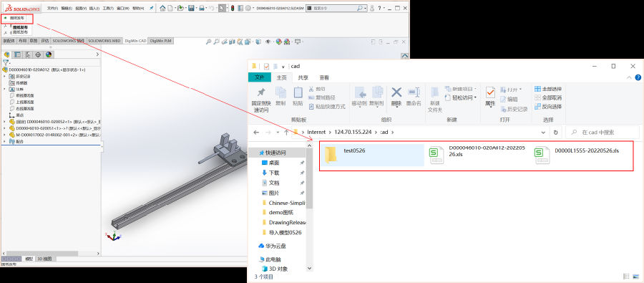Click the 删除 delete button in ribbon
The height and width of the screenshot is (283, 644).
pyautogui.click(x=396, y=97)
